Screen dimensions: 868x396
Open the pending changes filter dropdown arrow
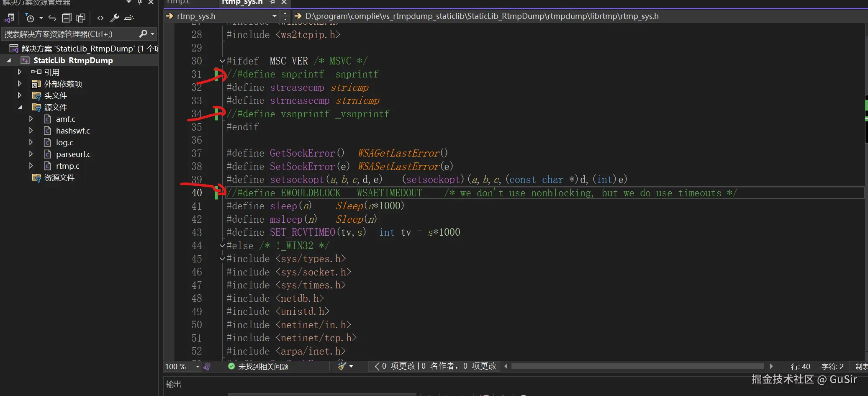click(x=41, y=18)
